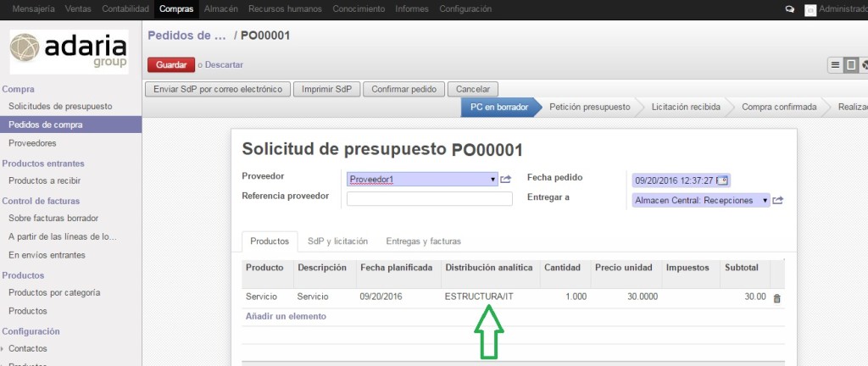The height and width of the screenshot is (366, 868).
Task: Open the Configuración top menu
Action: 465,8
